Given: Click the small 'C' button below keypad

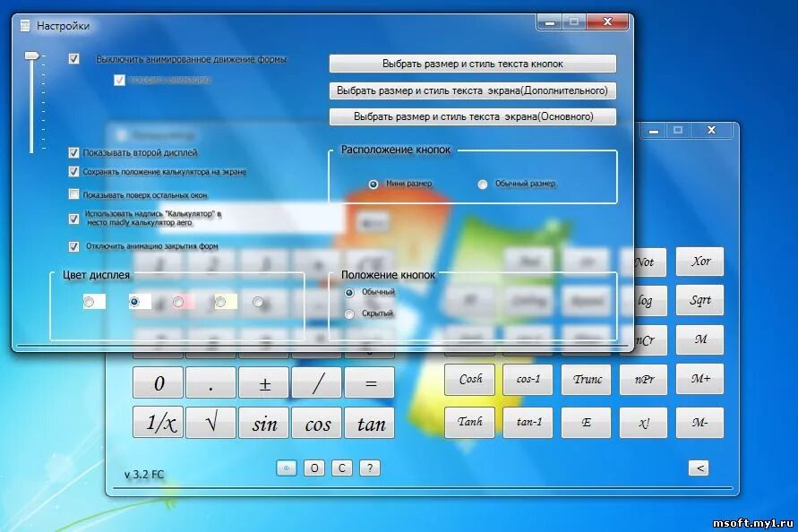Looking at the screenshot, I should pyautogui.click(x=342, y=468).
